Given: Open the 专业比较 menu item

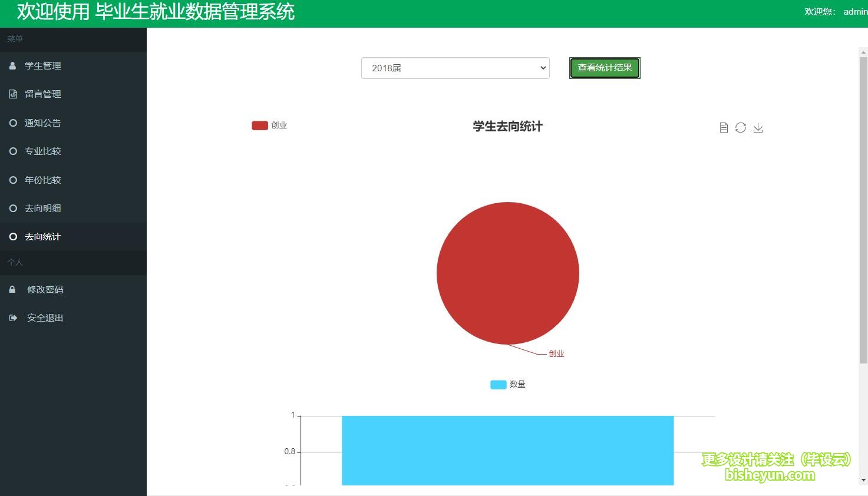Looking at the screenshot, I should tap(42, 151).
